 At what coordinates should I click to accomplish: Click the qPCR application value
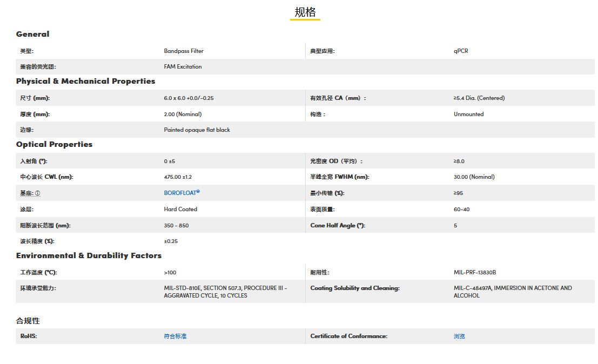(461, 51)
